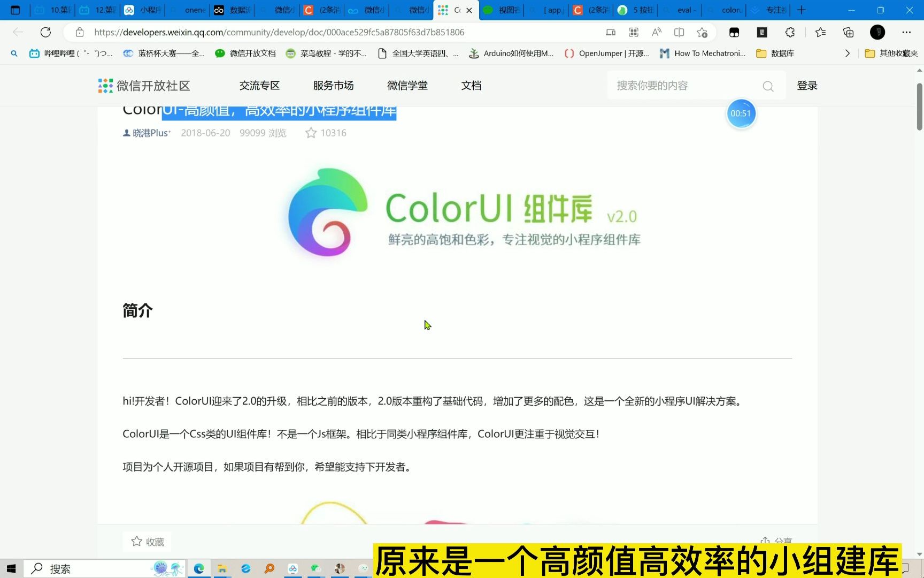Switch to the 5 按钮 browser tab
The width and height of the screenshot is (924, 578).
tap(636, 10)
